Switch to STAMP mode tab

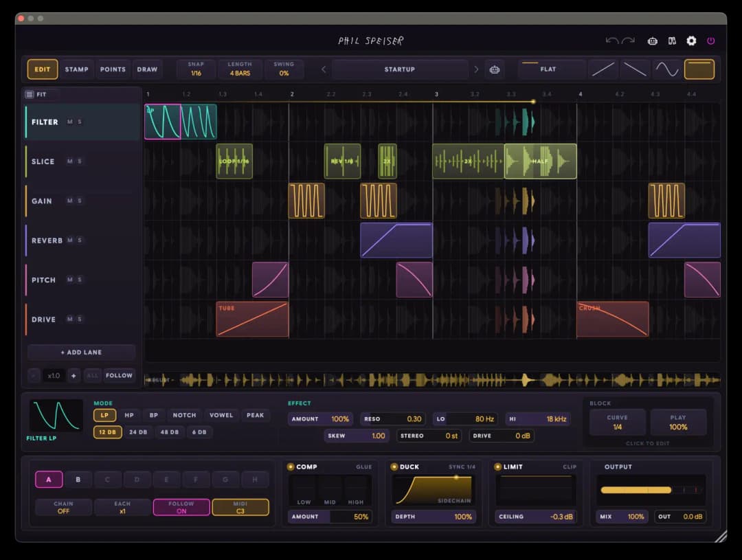click(x=77, y=69)
